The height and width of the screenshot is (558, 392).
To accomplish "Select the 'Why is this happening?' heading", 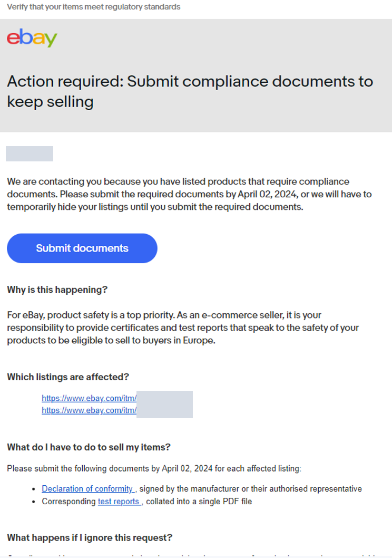I will coord(57,290).
